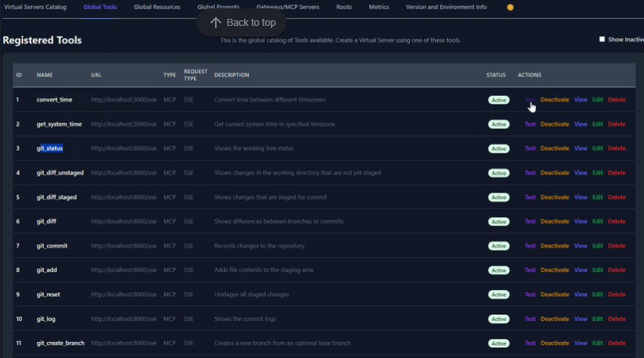The height and width of the screenshot is (358, 644).
Task: Deactivate the git_create_branch tool
Action: pos(554,343)
